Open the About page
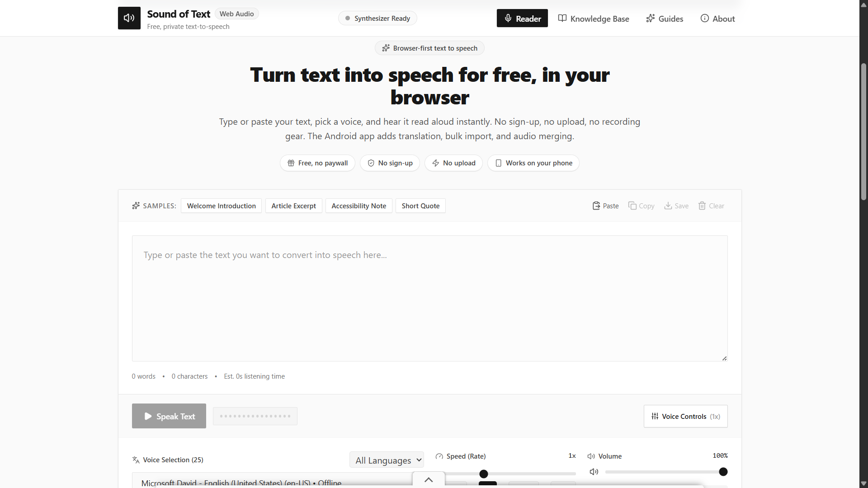868x488 pixels. [x=717, y=19]
